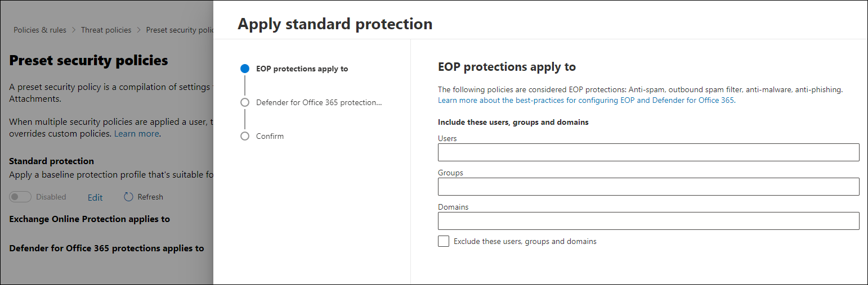Click Edit next to the Disabled toggle
The width and height of the screenshot is (868, 285).
(x=95, y=197)
